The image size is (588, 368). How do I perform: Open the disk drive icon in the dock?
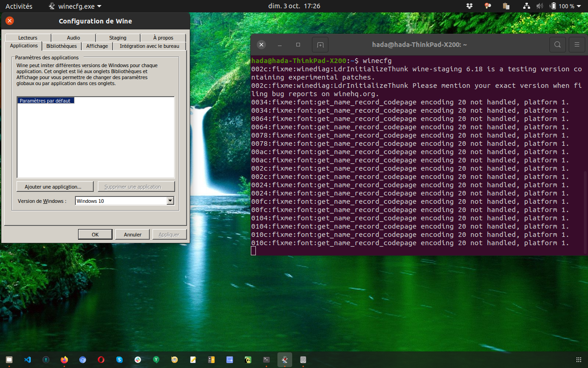303,360
